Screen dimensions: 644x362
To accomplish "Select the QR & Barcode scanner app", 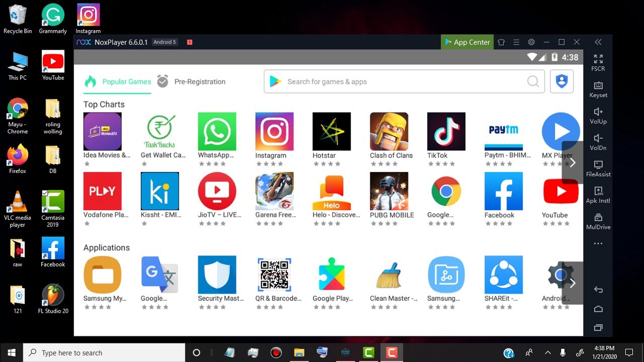I will pyautogui.click(x=274, y=275).
